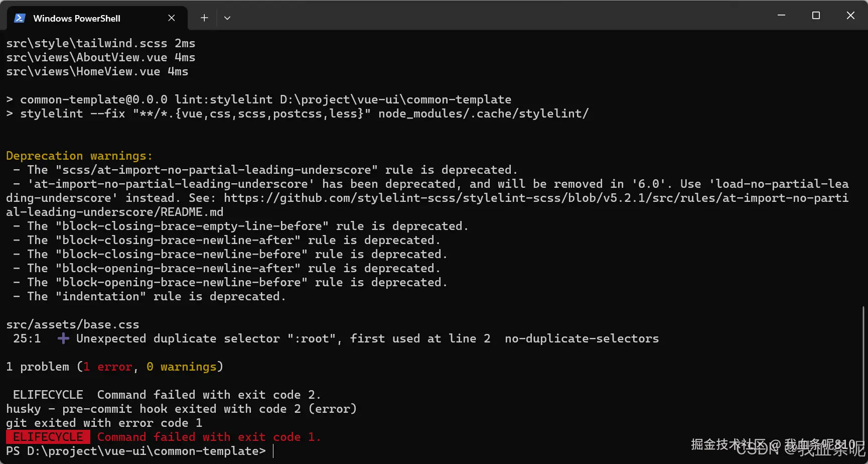The height and width of the screenshot is (464, 868).
Task: Maximize the terminal window
Action: (816, 16)
